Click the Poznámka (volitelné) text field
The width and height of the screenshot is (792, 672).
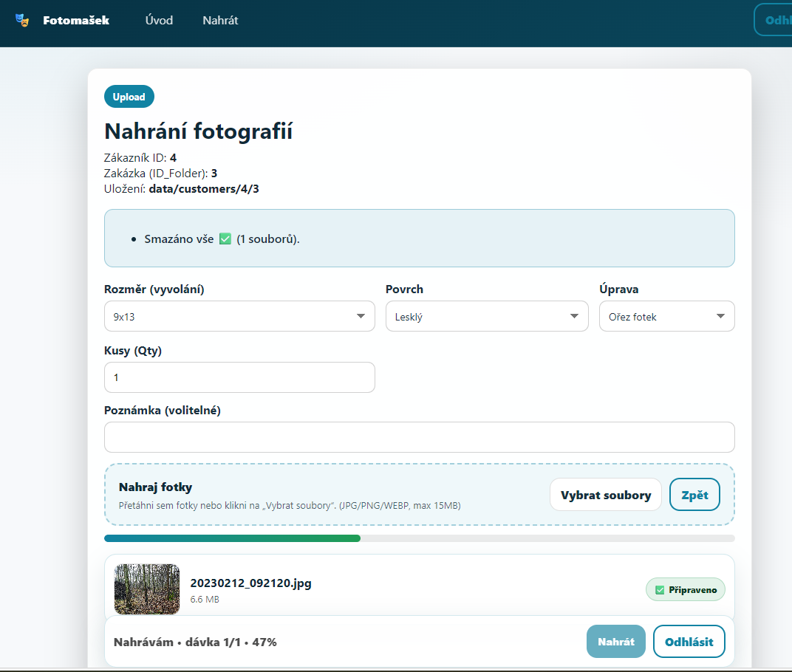point(419,437)
